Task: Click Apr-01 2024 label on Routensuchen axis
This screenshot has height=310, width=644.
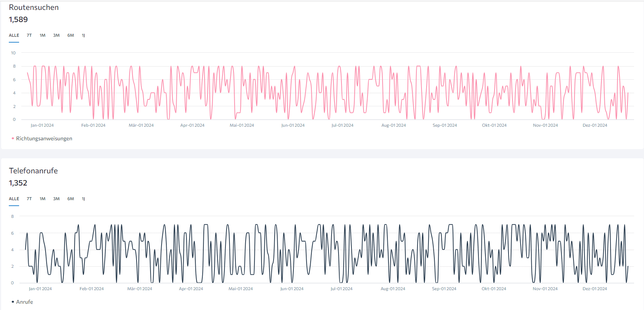Action: tap(192, 125)
